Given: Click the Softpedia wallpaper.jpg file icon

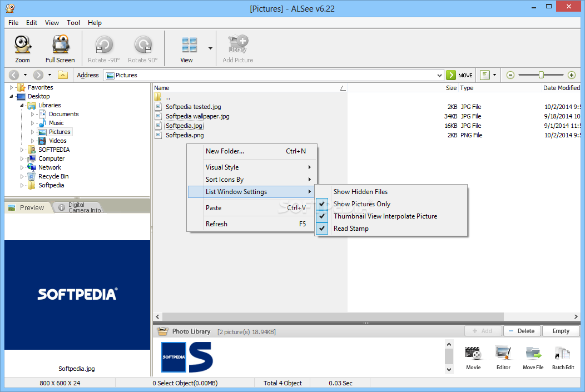Looking at the screenshot, I should pos(158,116).
